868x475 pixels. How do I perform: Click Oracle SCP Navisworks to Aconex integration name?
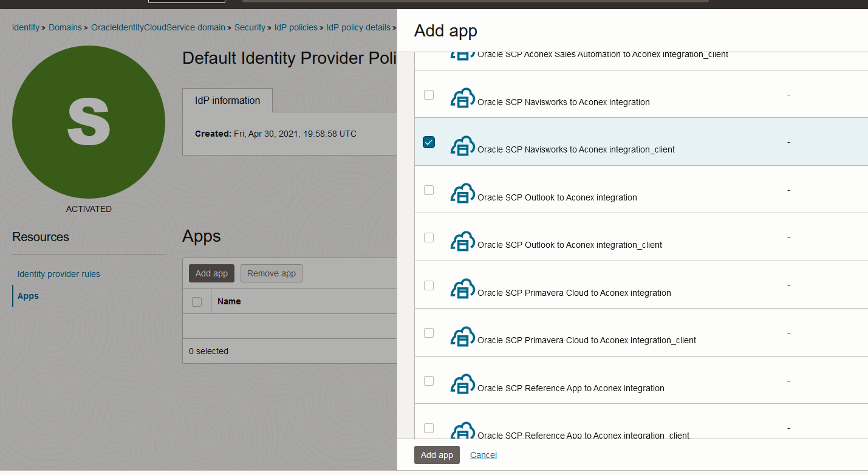point(564,102)
